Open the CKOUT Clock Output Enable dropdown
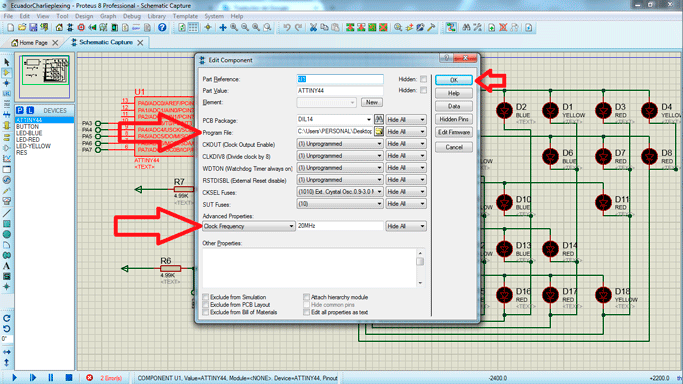 [x=340, y=144]
